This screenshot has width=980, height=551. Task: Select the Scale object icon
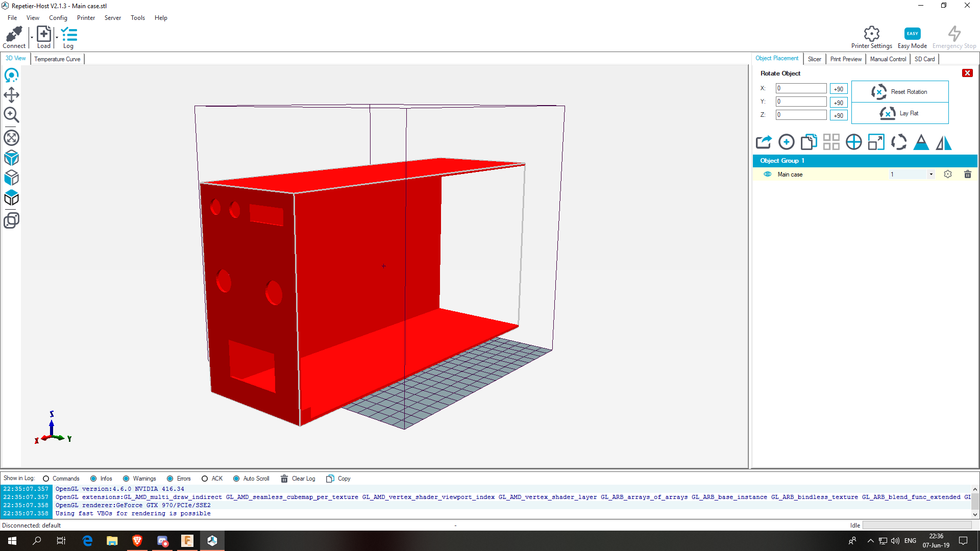click(x=876, y=141)
